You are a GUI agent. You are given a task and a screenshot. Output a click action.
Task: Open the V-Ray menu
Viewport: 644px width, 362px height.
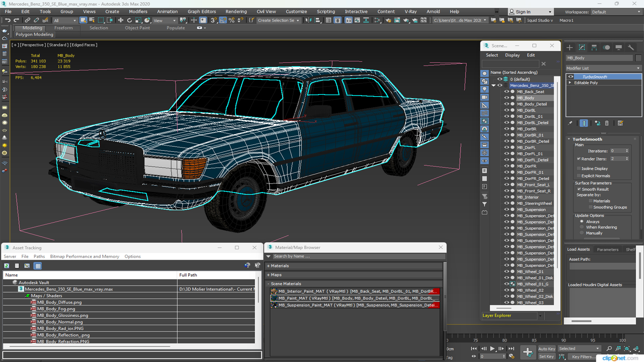pyautogui.click(x=411, y=11)
